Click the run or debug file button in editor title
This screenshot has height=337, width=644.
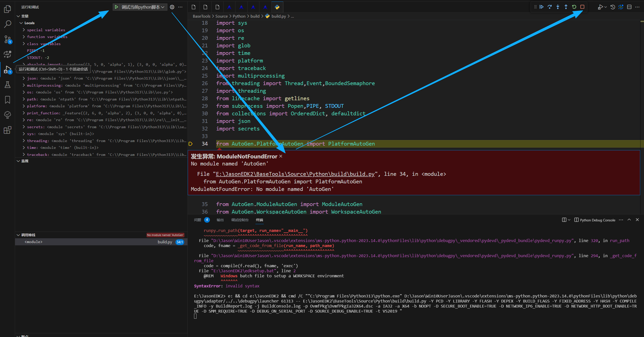(600, 7)
